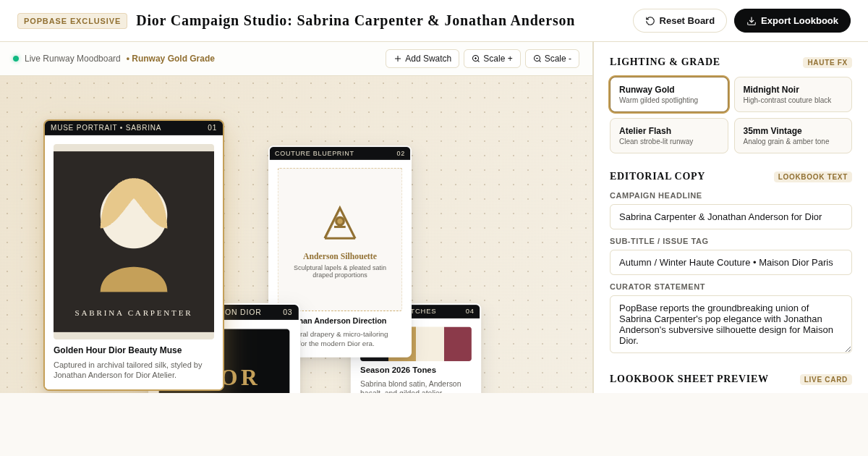Click the Runway Gold Grade status label
The image size is (868, 456).
(x=171, y=59)
